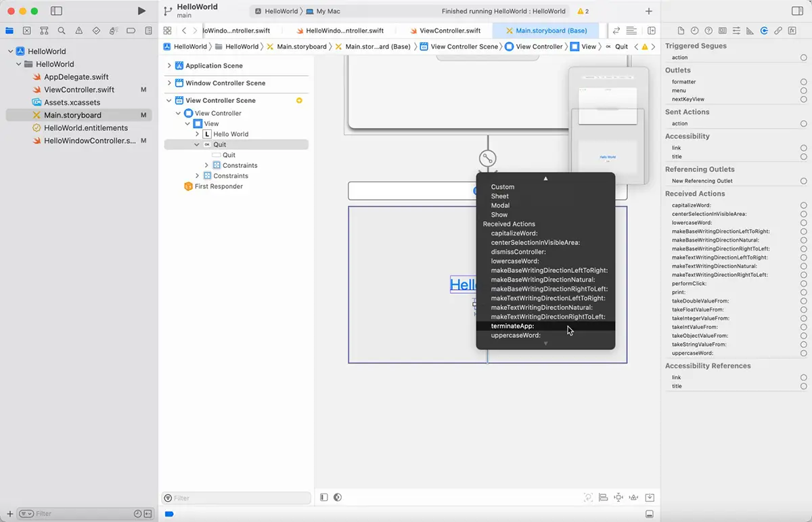Show the View Effects inspector
Image resolution: width=812 pixels, height=522 pixels.
(792, 30)
